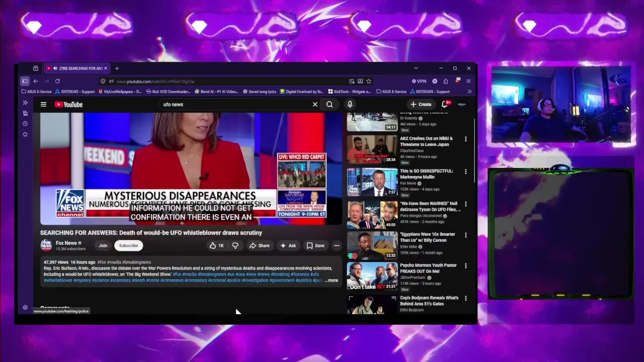Open options for Cop's Bodycam video

[x=465, y=299]
